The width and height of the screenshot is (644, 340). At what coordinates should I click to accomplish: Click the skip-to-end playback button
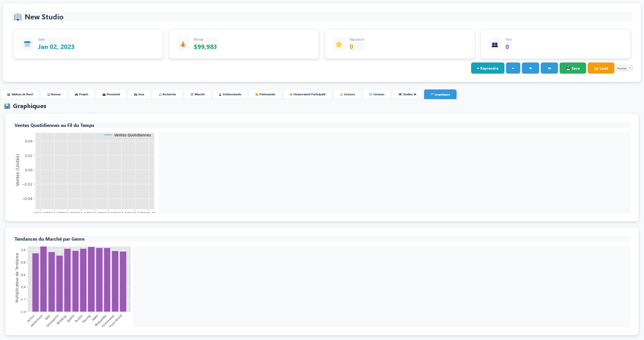coord(549,68)
